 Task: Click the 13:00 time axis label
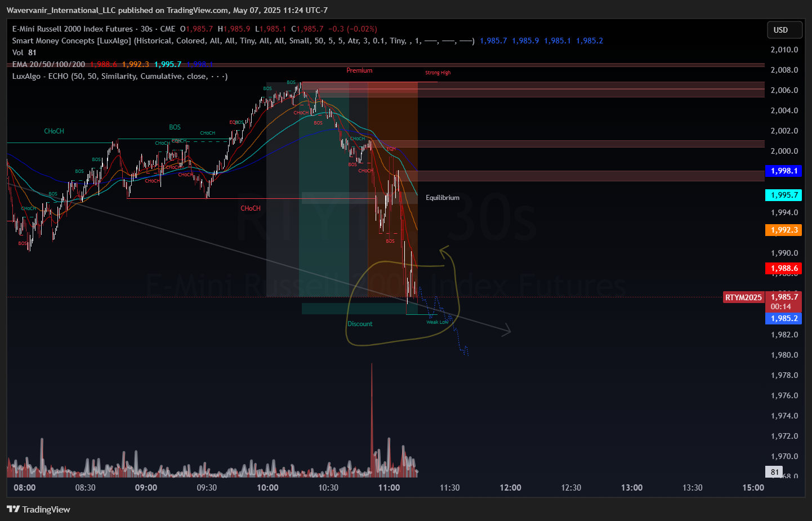click(632, 488)
